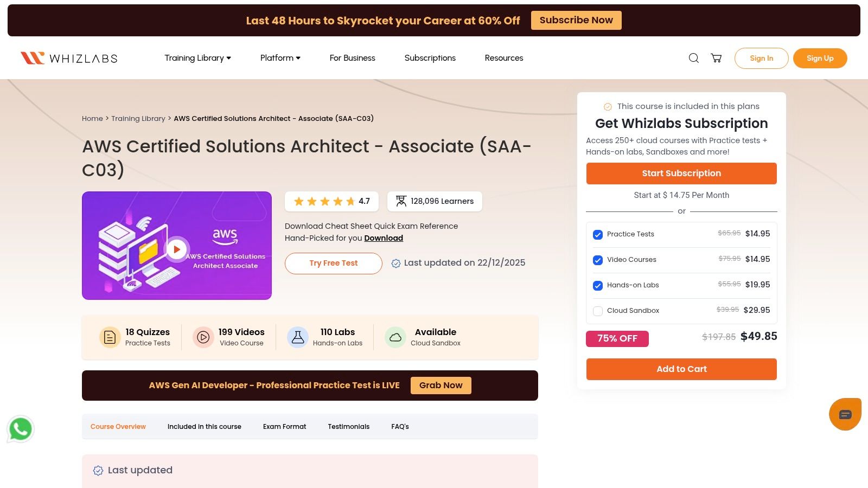The height and width of the screenshot is (488, 868).
Task: Click Add to Cart button
Action: pyautogui.click(x=681, y=369)
